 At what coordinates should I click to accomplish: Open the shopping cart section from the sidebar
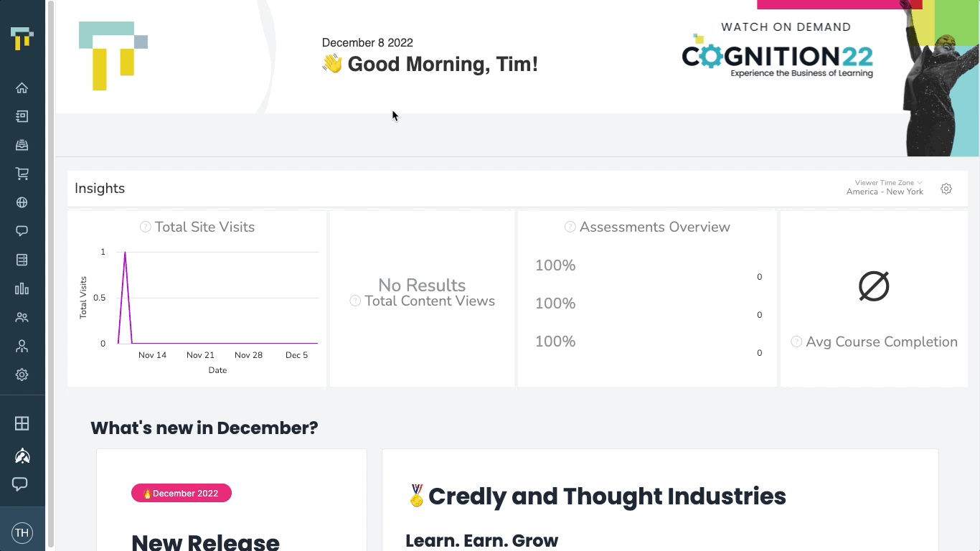pos(22,173)
